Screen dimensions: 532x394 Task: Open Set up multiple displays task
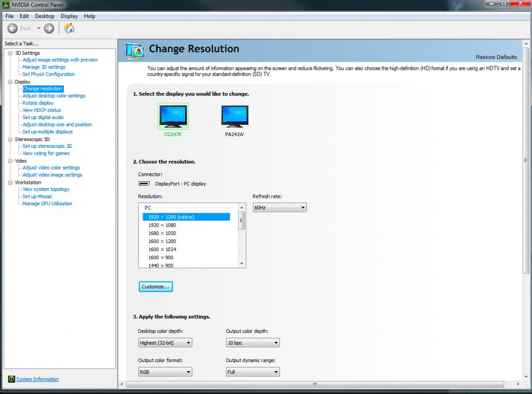coord(47,132)
